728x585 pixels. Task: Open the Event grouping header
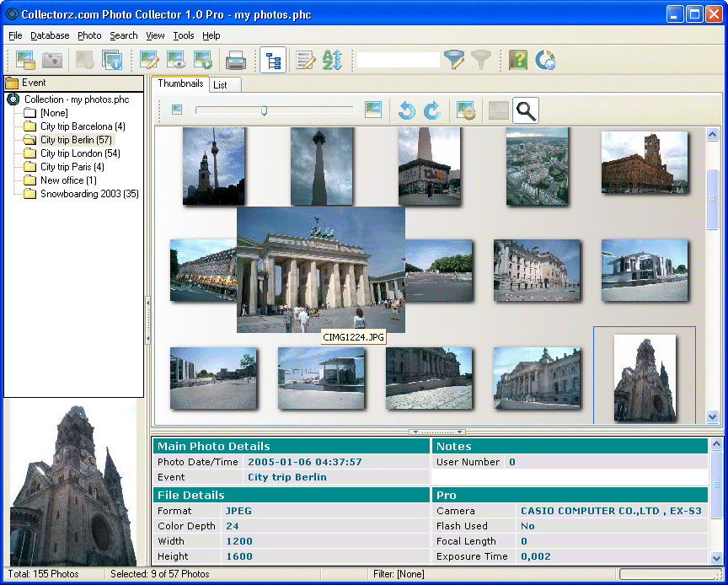point(34,83)
